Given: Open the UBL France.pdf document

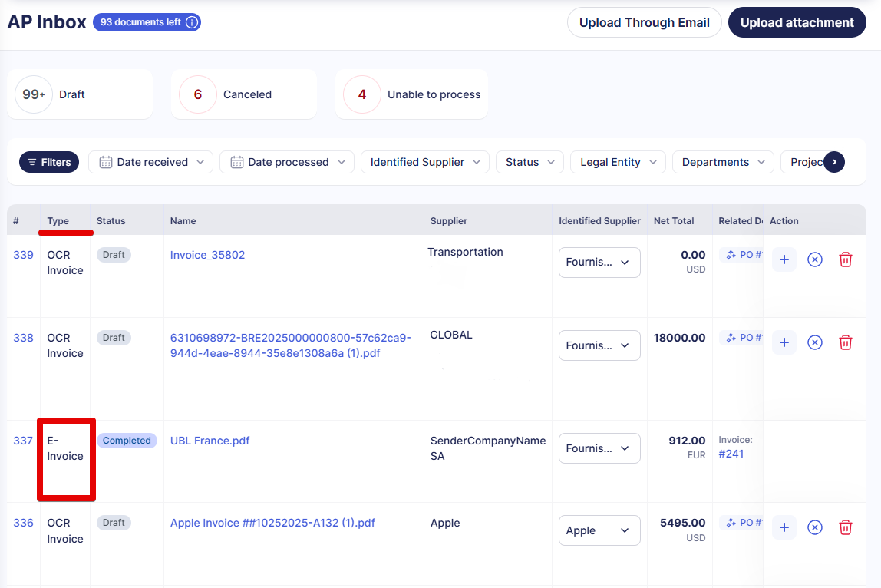Looking at the screenshot, I should click(210, 441).
